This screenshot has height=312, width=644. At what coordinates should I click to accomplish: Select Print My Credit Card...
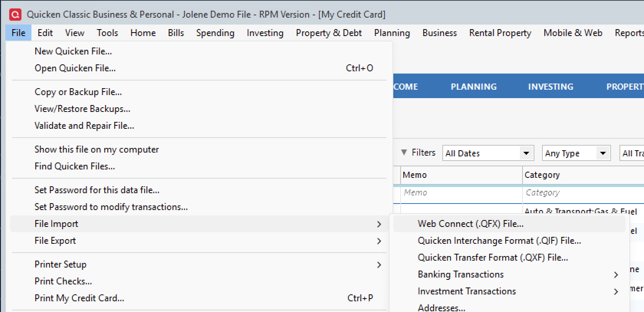(x=199, y=298)
